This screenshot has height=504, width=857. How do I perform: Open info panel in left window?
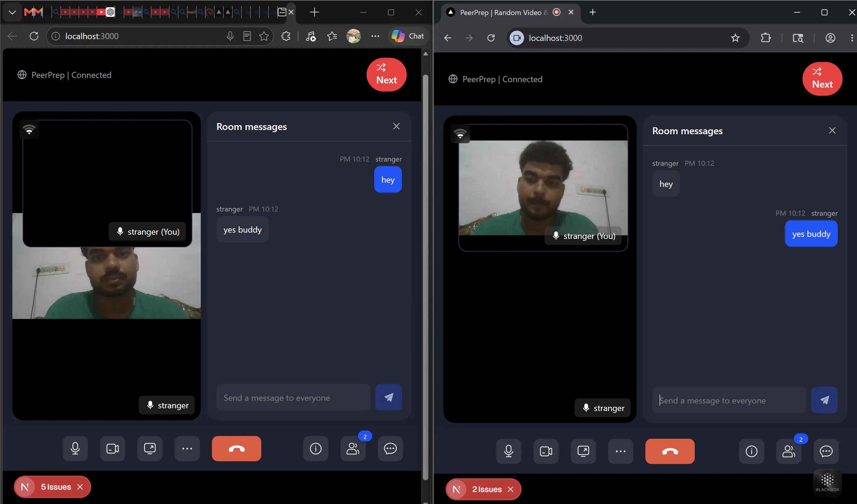click(315, 449)
